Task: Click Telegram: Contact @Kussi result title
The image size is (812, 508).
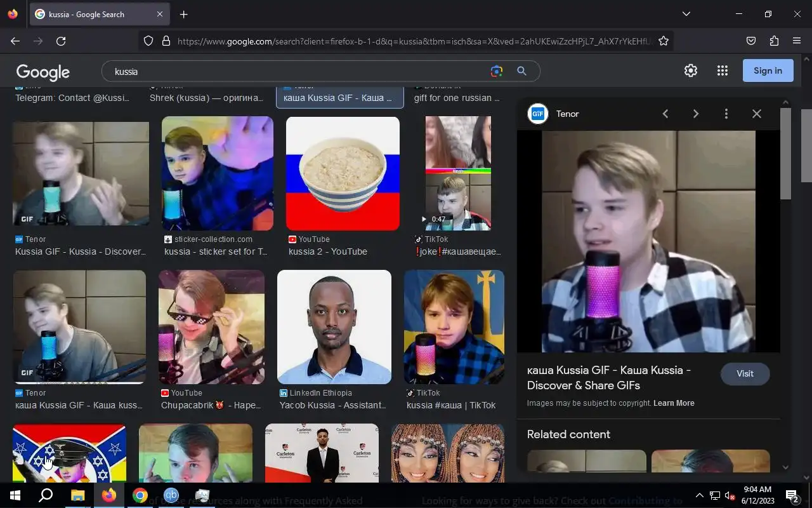Action: pos(72,98)
